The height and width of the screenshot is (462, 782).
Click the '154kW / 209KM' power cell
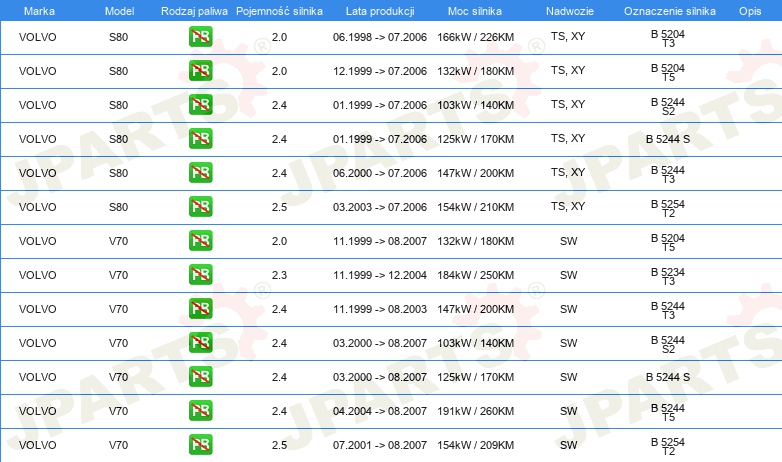tap(475, 445)
